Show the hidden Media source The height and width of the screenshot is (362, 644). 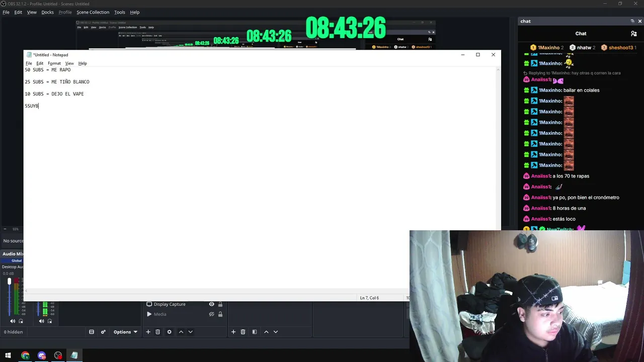[212, 314]
